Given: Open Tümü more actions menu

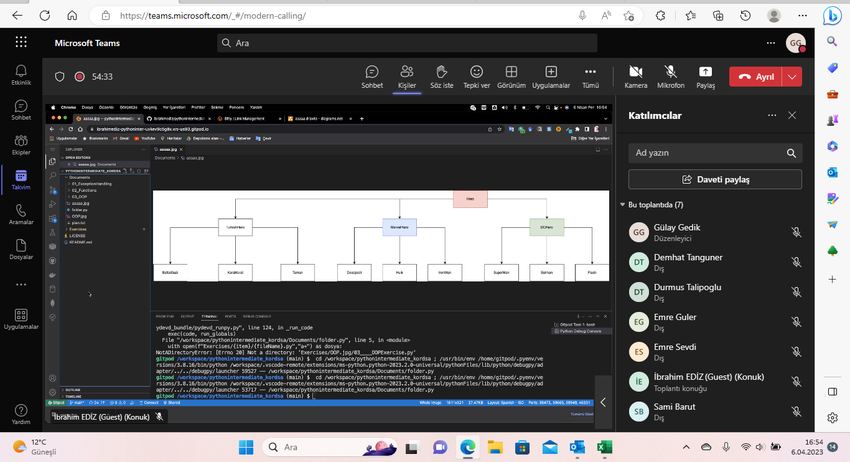Looking at the screenshot, I should (x=590, y=76).
